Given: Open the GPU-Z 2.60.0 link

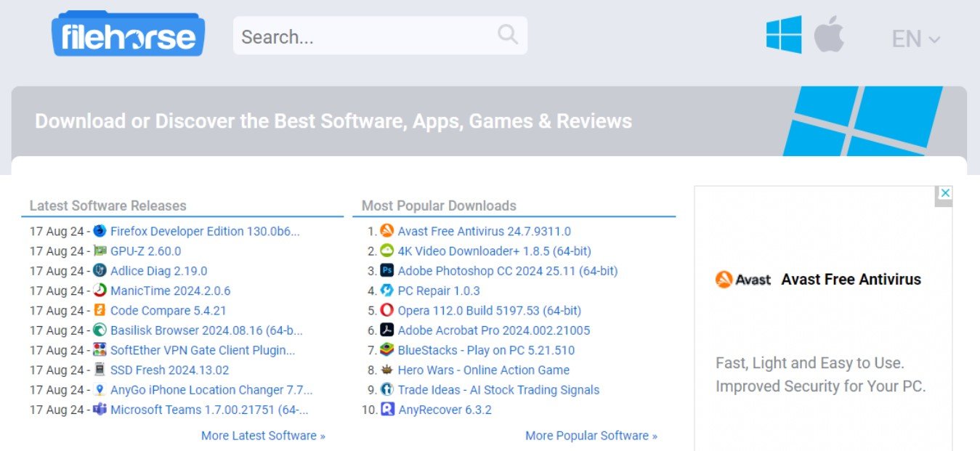Looking at the screenshot, I should [145, 251].
